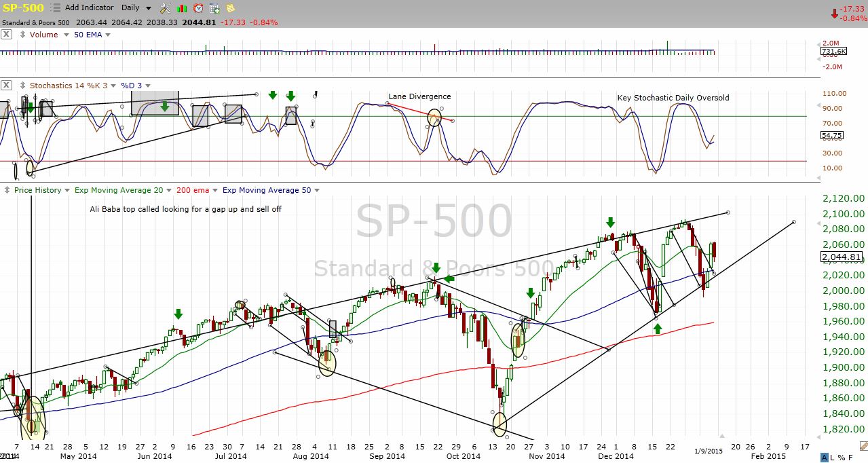Close the Volume indicator pane
The image size is (868, 463).
(x=6, y=35)
